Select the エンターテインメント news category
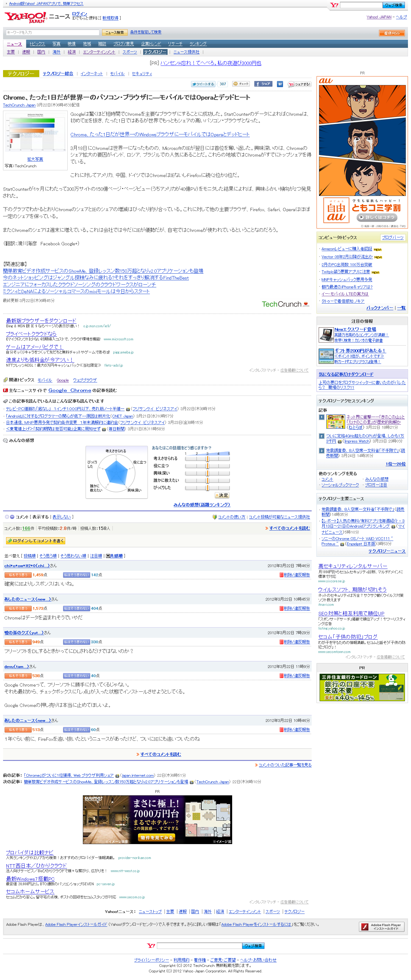Viewport: 411px width, 980px height. [x=99, y=52]
